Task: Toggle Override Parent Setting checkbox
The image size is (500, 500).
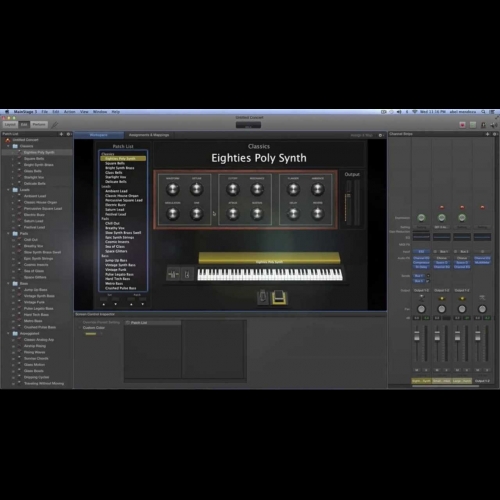Action: point(80,322)
